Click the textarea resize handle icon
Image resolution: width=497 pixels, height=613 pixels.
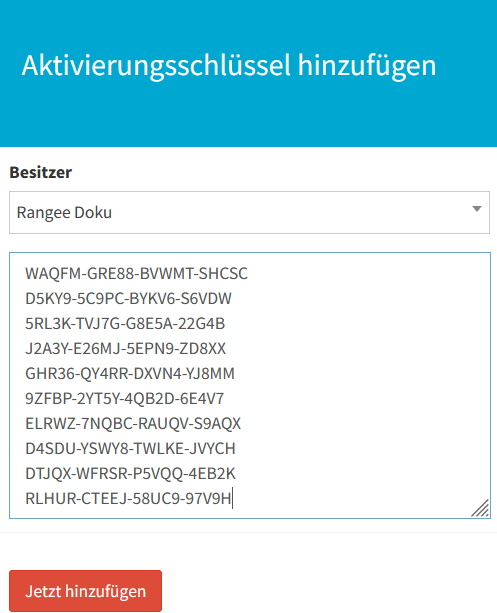click(x=480, y=508)
